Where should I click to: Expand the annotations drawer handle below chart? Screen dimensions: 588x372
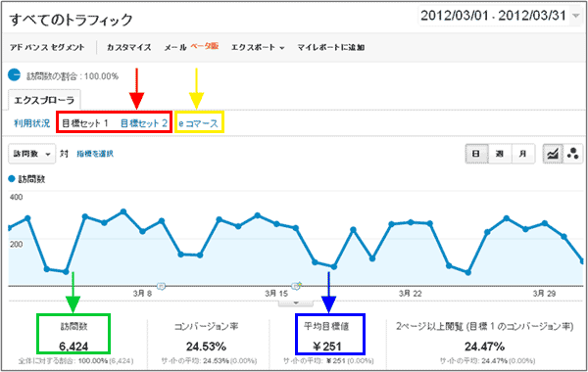pyautogui.click(x=296, y=302)
